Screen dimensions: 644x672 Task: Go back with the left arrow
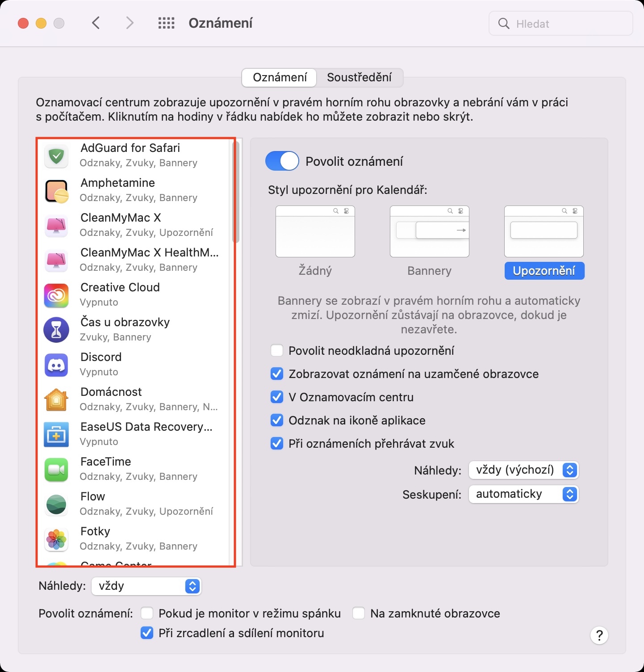click(x=96, y=23)
